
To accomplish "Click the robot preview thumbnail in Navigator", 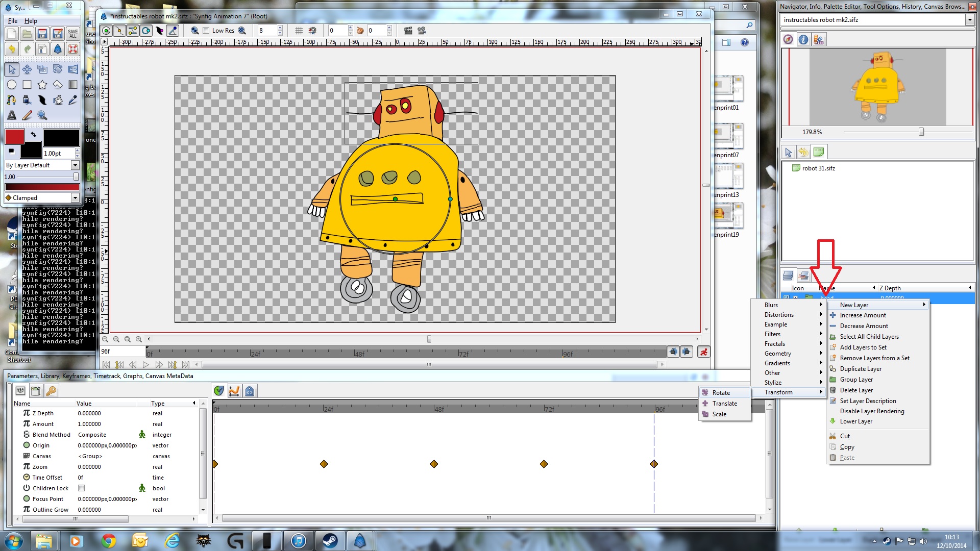I will [x=878, y=87].
